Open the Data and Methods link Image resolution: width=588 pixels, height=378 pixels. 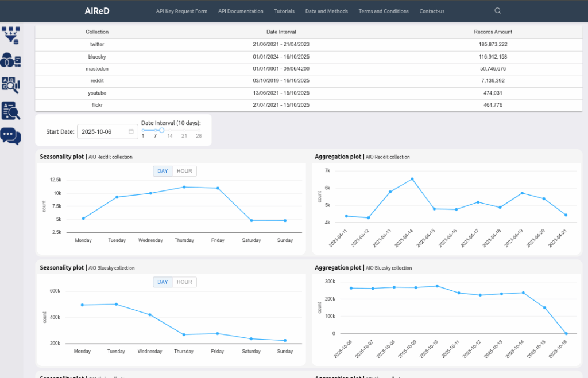coord(326,11)
